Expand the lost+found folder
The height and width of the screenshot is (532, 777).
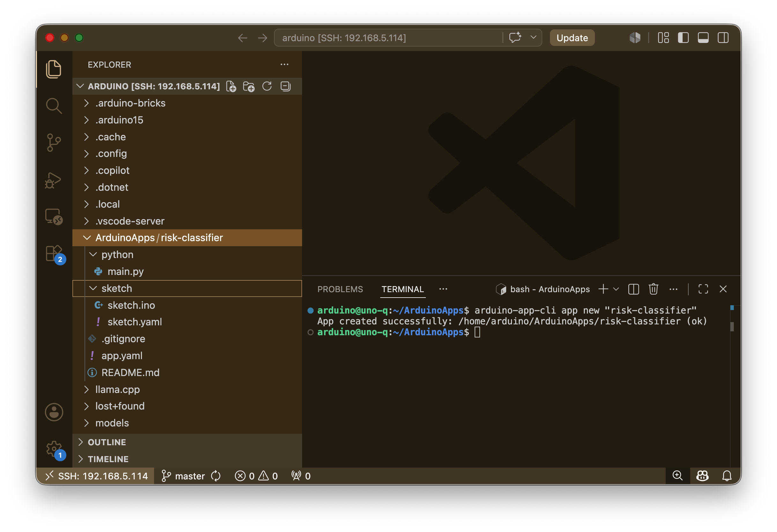pyautogui.click(x=187, y=406)
